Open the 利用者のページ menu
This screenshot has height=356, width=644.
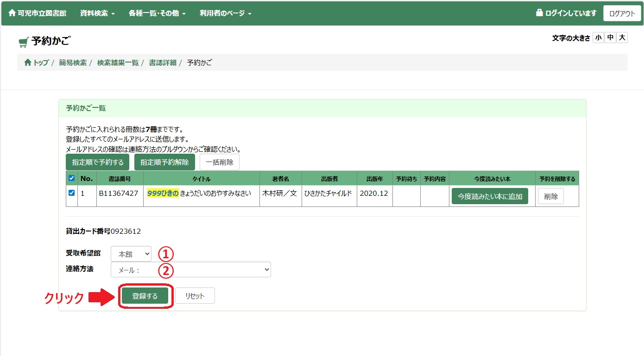(225, 13)
